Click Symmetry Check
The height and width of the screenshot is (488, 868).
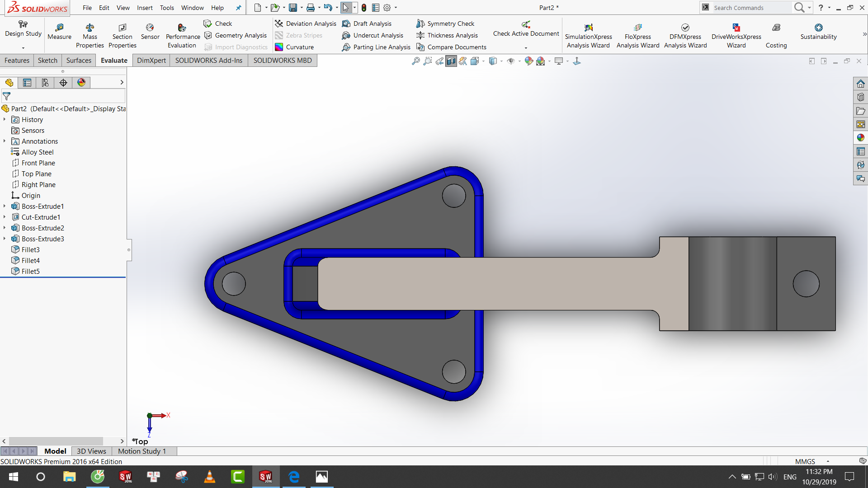445,23
